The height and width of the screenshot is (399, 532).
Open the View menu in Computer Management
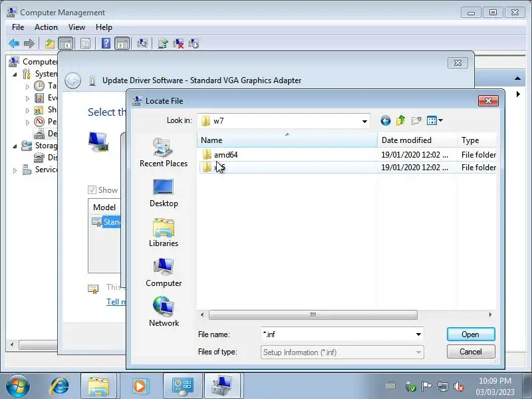coord(76,27)
